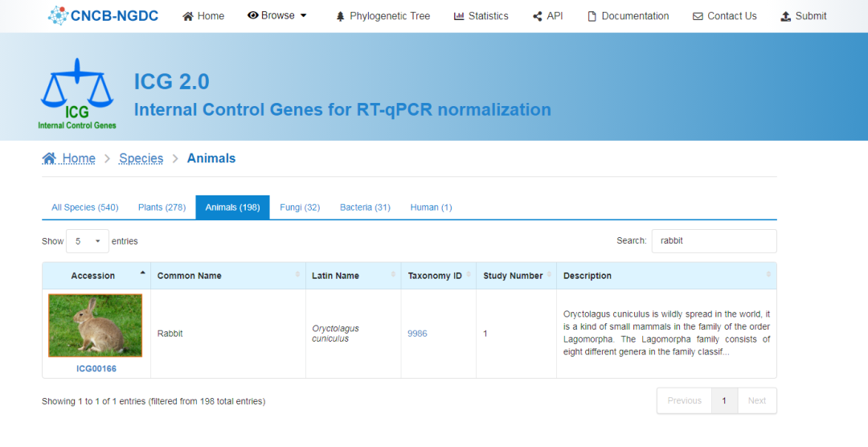868x447 pixels.
Task: Expand the Show entries dropdown
Action: tap(88, 241)
